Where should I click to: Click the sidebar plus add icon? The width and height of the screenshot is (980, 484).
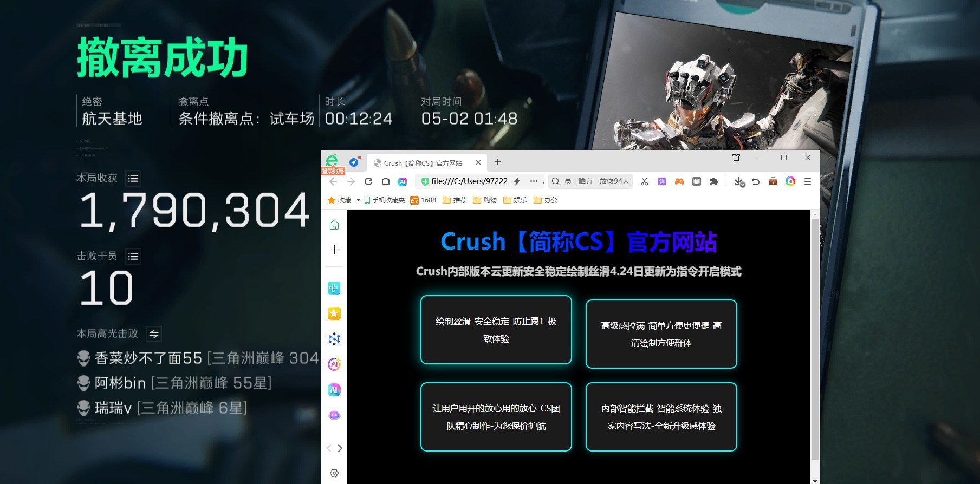pos(334,250)
